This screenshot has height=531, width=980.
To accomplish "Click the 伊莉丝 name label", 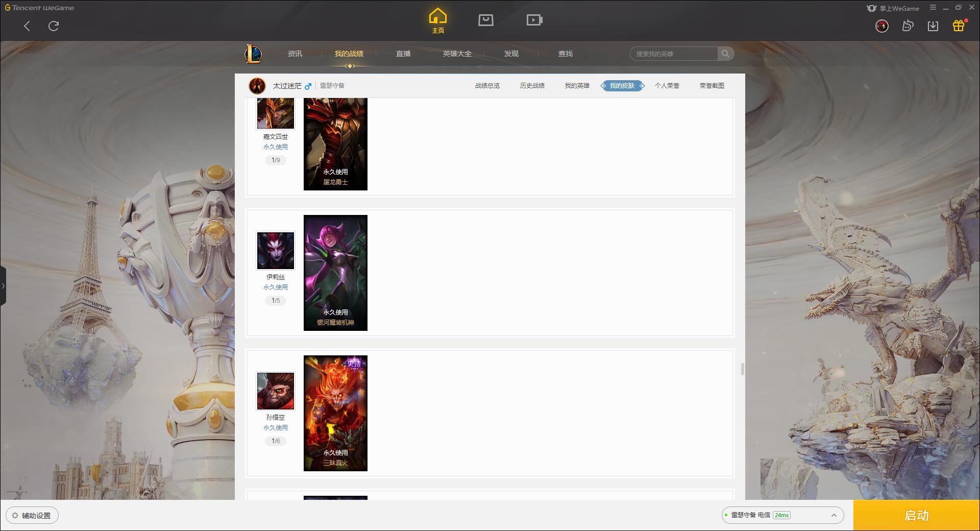I will pos(276,277).
